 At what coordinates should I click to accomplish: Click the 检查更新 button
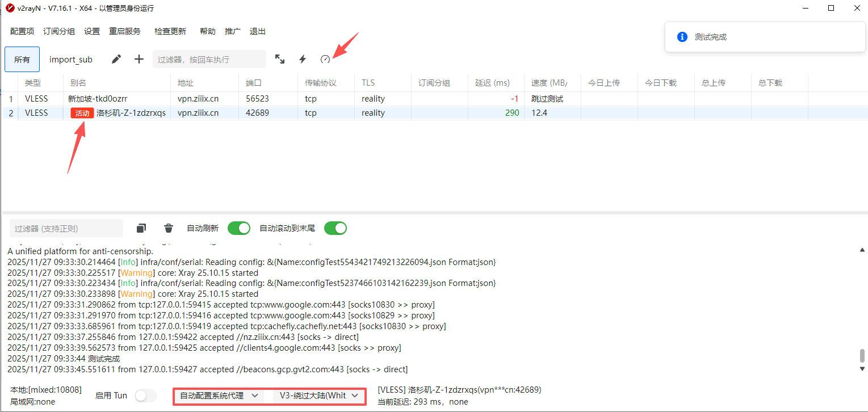pos(170,31)
